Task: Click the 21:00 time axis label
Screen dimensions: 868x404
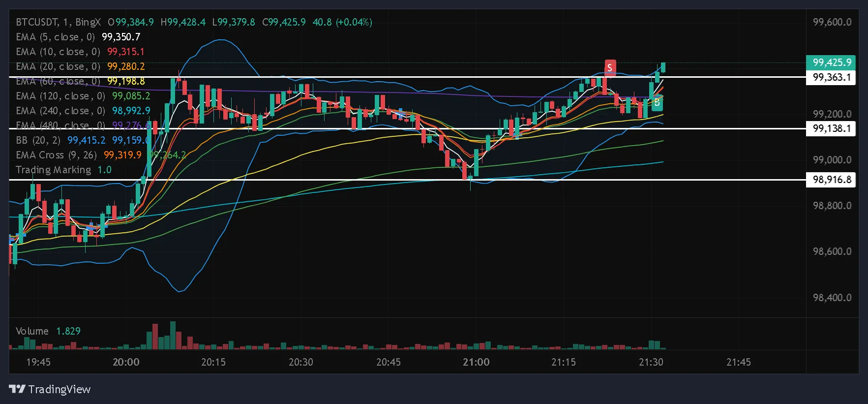Action: point(476,362)
